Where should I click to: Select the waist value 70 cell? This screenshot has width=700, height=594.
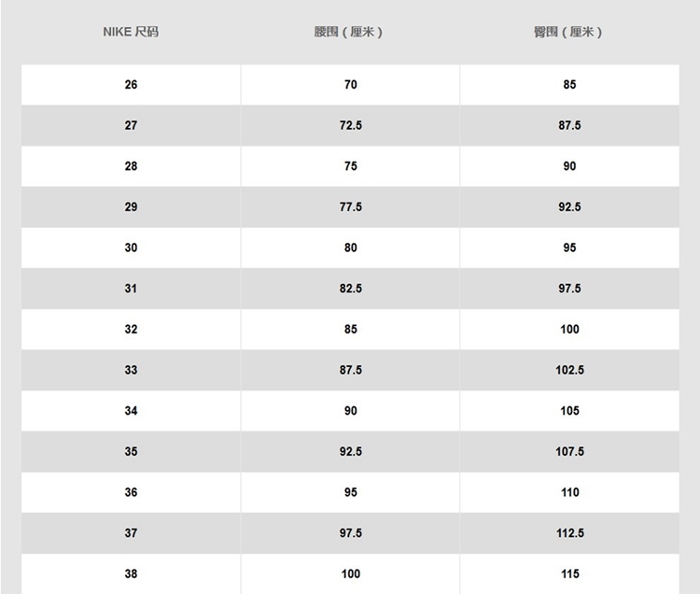(350, 85)
